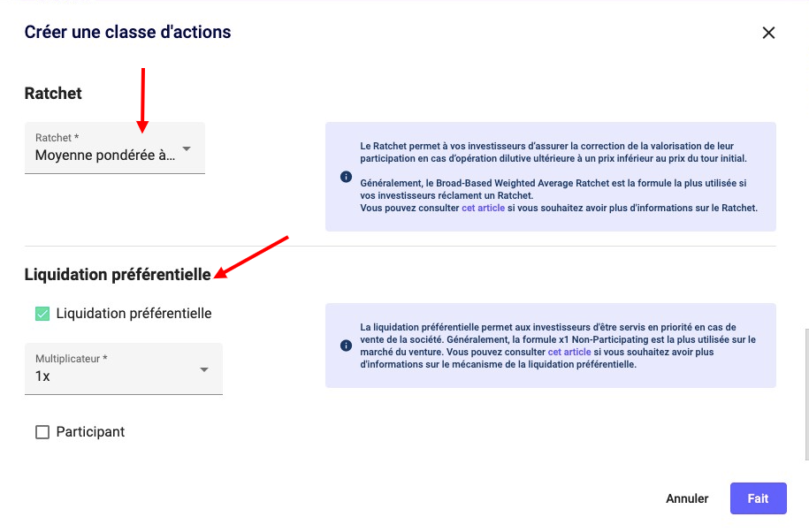Viewport: 809px width, 532px height.
Task: Click the Participant checkbox label text
Action: click(90, 432)
